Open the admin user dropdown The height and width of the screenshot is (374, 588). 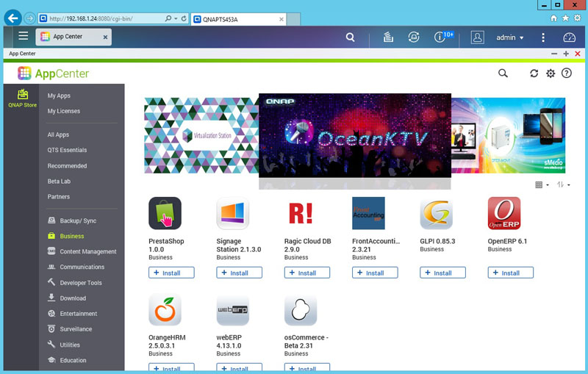(509, 37)
